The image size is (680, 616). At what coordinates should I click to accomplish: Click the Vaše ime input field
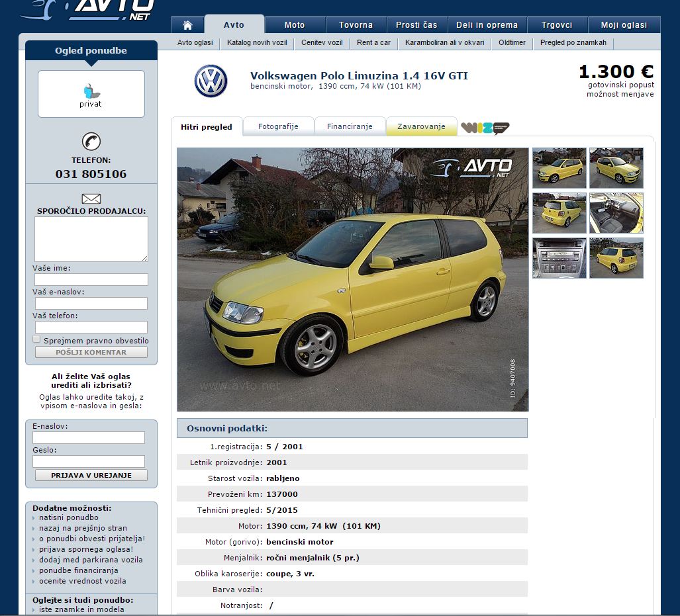click(91, 279)
